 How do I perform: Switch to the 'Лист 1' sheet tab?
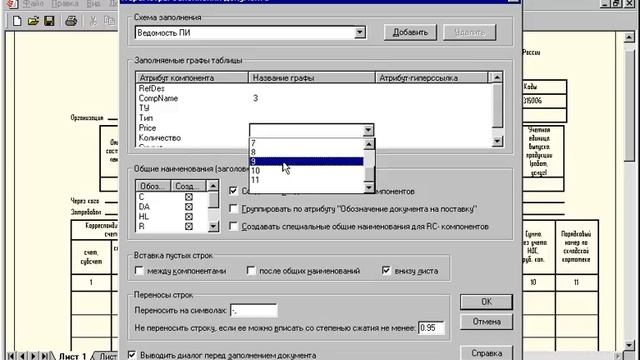[x=72, y=356]
